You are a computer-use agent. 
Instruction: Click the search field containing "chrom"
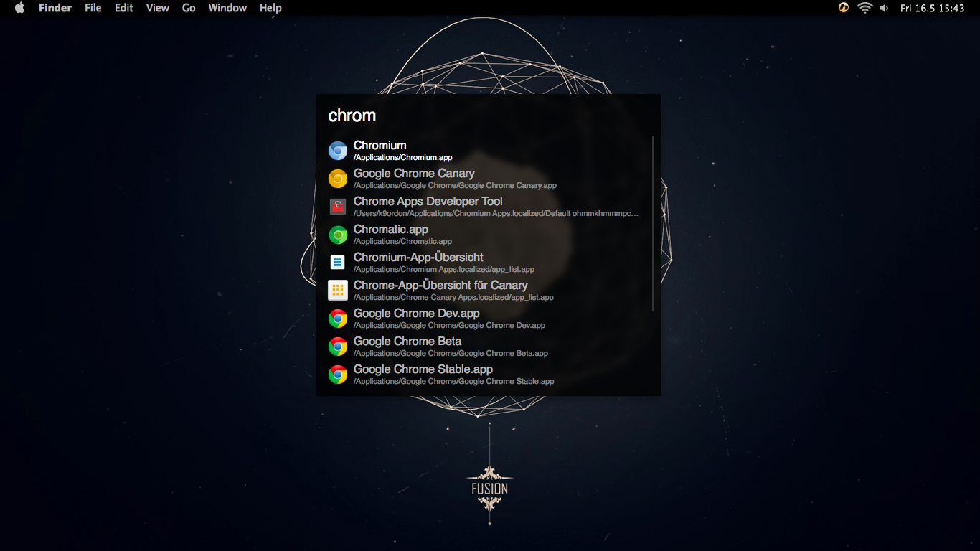(x=488, y=116)
